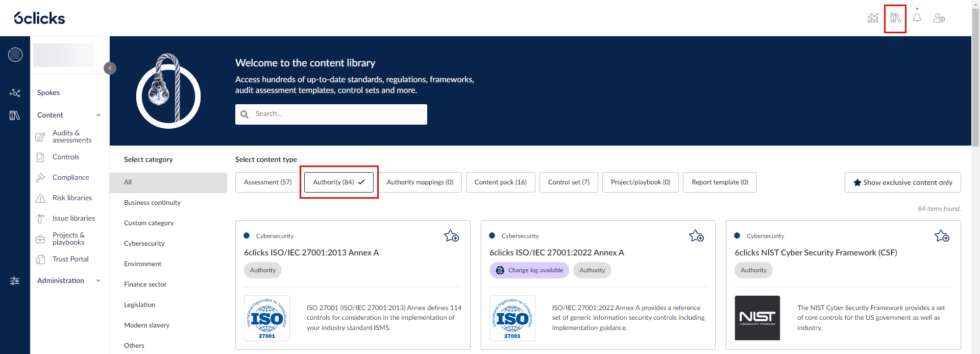
Task: Click the page vertical scrollbar
Action: pos(975,77)
